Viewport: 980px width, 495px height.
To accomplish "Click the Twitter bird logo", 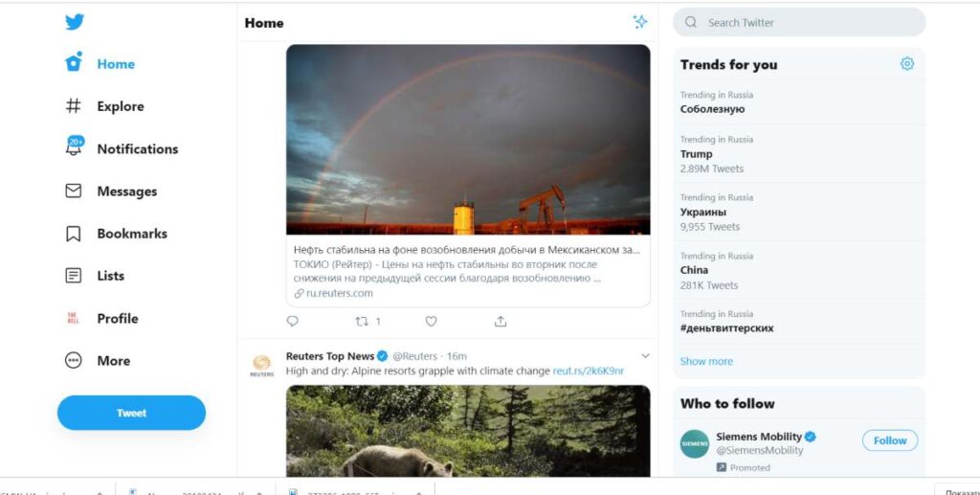I will point(75,22).
